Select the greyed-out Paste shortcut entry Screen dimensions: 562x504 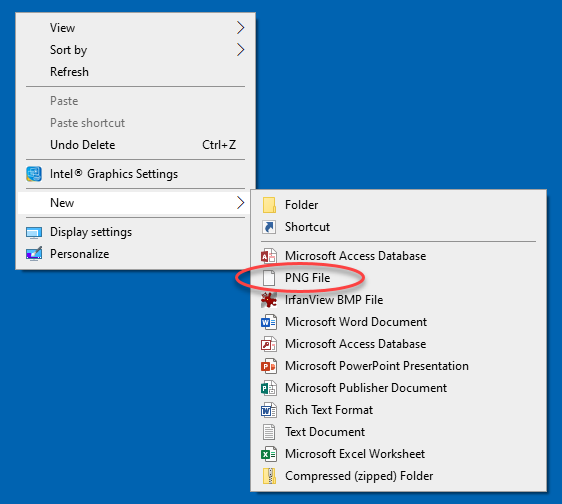point(135,123)
